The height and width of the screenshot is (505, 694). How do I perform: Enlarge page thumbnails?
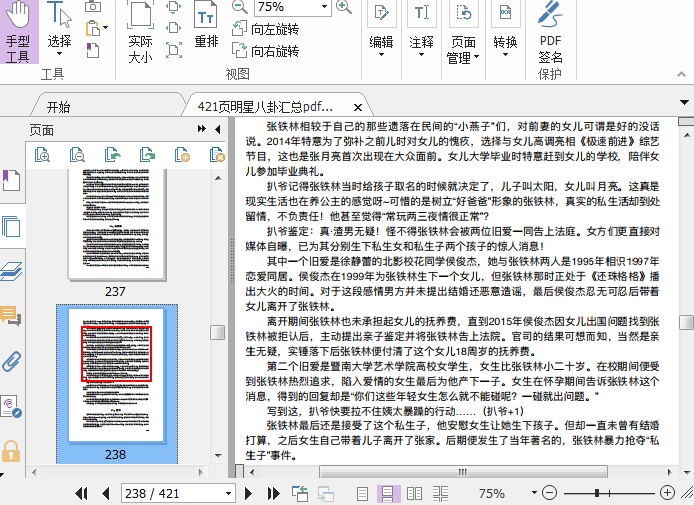click(x=42, y=155)
